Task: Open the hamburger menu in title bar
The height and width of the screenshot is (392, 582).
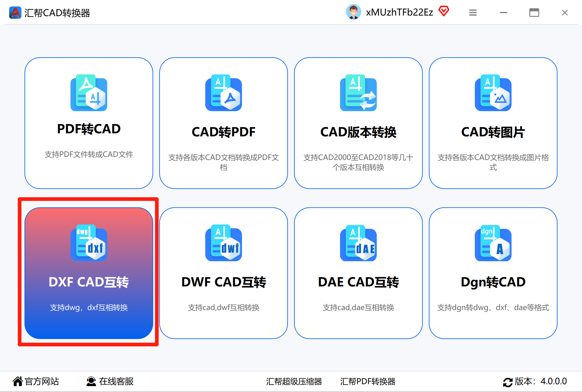Action: point(473,13)
